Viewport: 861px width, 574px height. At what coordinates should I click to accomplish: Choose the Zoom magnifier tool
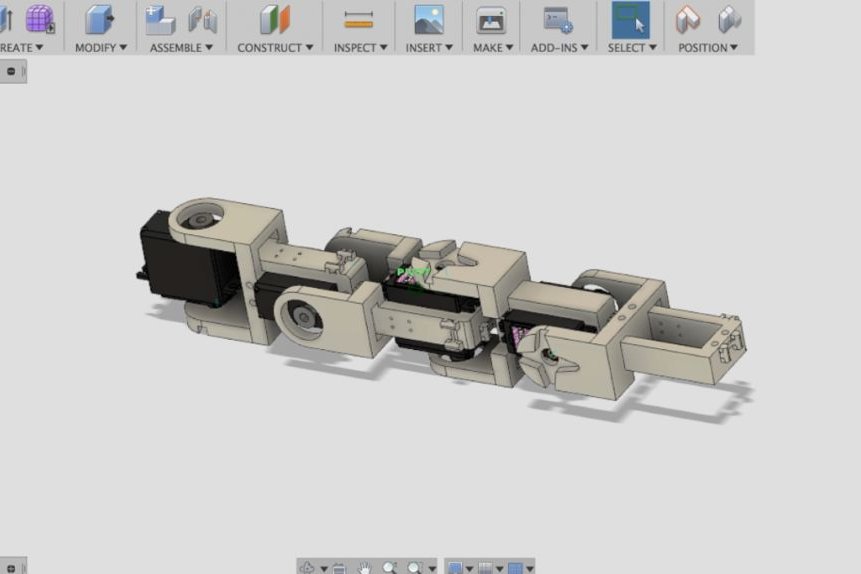point(390,568)
